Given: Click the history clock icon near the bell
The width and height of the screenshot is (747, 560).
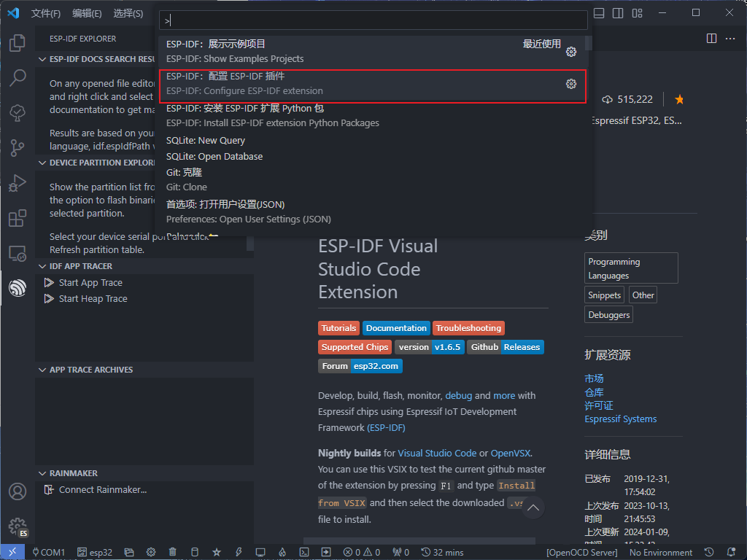Looking at the screenshot, I should tap(709, 553).
